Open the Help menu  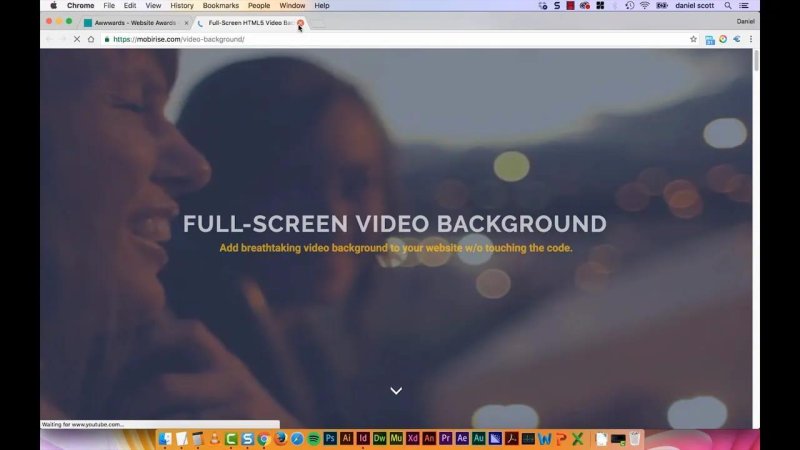pos(321,6)
